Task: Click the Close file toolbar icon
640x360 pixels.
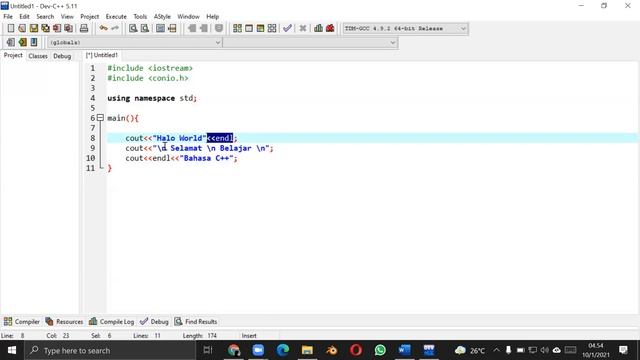Action: coord(57,28)
